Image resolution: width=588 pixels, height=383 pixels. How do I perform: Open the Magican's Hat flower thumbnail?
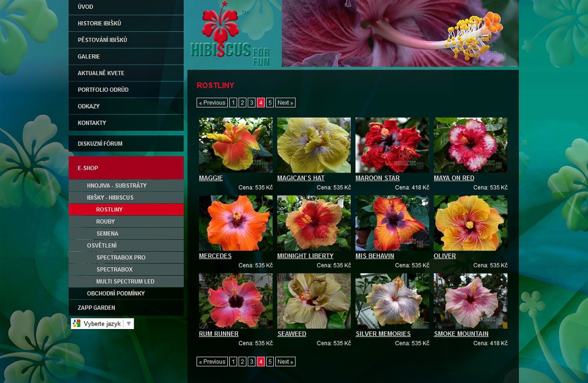(x=314, y=145)
